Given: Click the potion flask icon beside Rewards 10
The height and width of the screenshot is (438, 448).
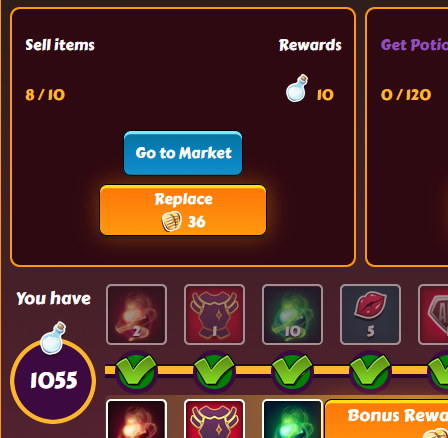Looking at the screenshot, I should [297, 88].
